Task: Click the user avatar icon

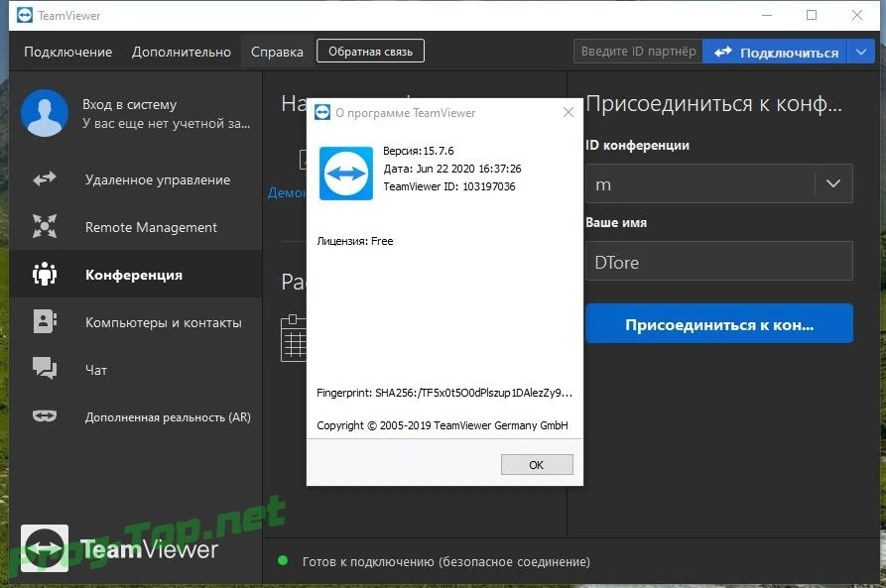Action: tap(45, 113)
